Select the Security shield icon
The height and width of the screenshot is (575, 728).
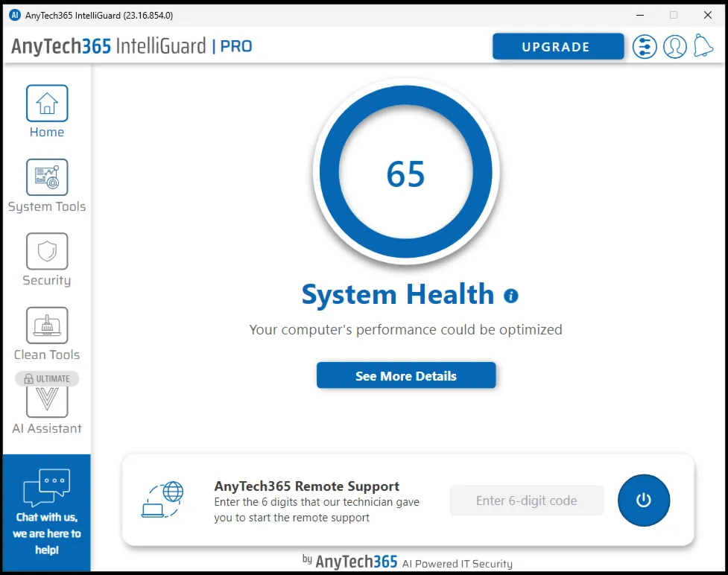click(47, 251)
